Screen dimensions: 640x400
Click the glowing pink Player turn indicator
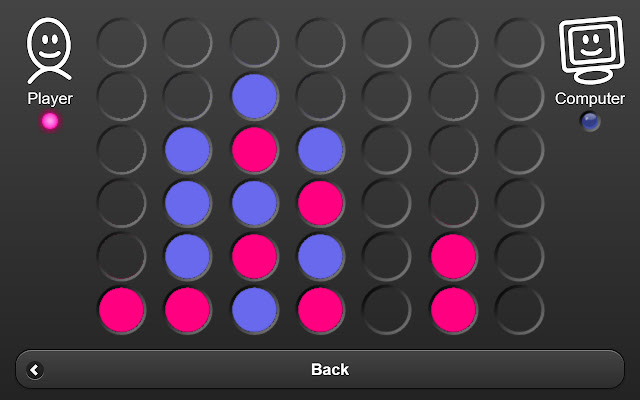point(50,121)
